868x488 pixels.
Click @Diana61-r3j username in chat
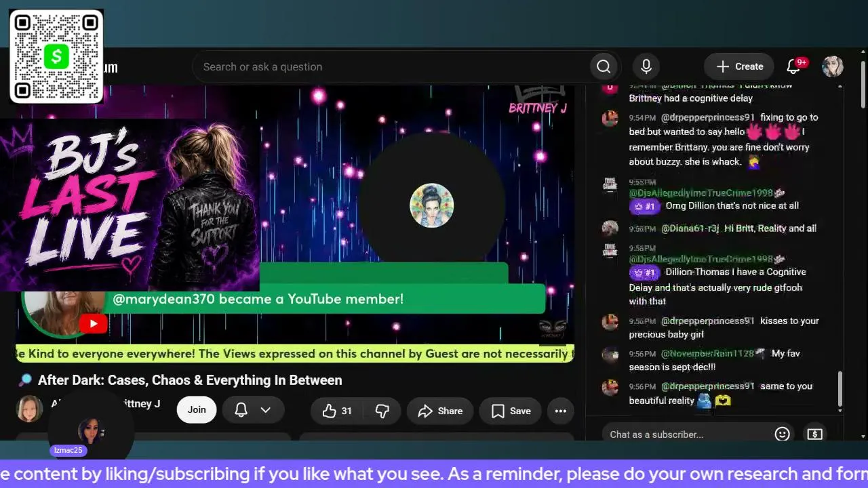click(690, 228)
